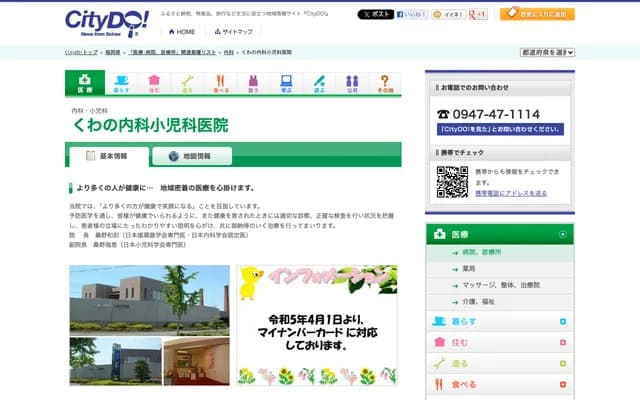
Task: Click the orange add-to-favorites button
Action: click(x=537, y=14)
